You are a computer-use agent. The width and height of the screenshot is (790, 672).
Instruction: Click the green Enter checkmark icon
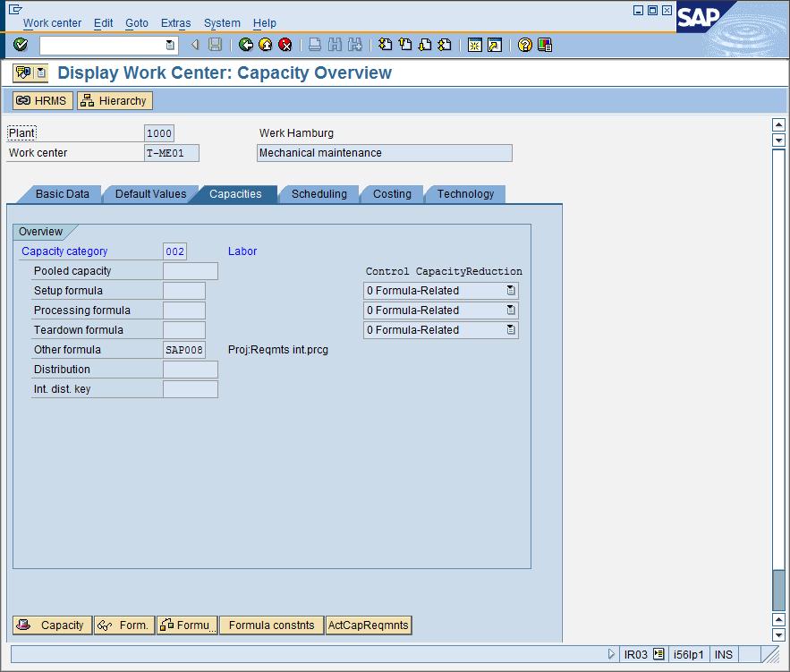point(21,45)
